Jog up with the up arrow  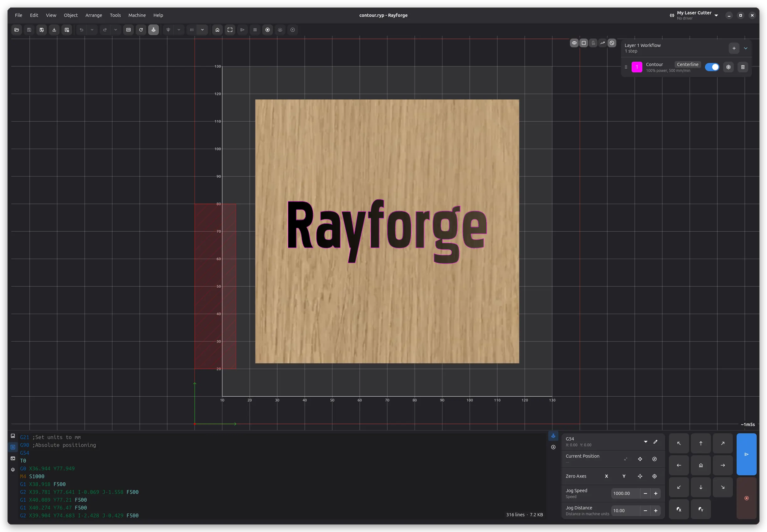[701, 443]
